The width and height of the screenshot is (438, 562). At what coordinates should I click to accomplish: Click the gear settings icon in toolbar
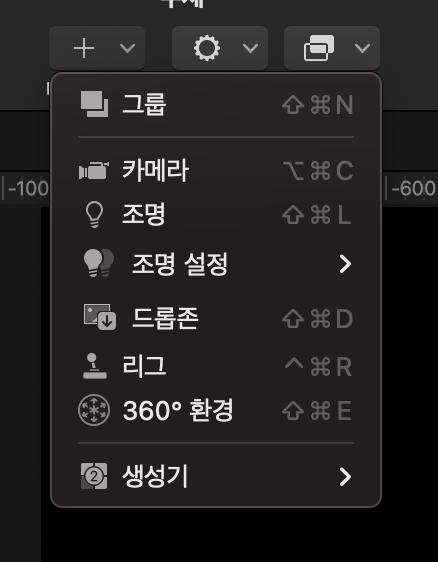pos(207,48)
